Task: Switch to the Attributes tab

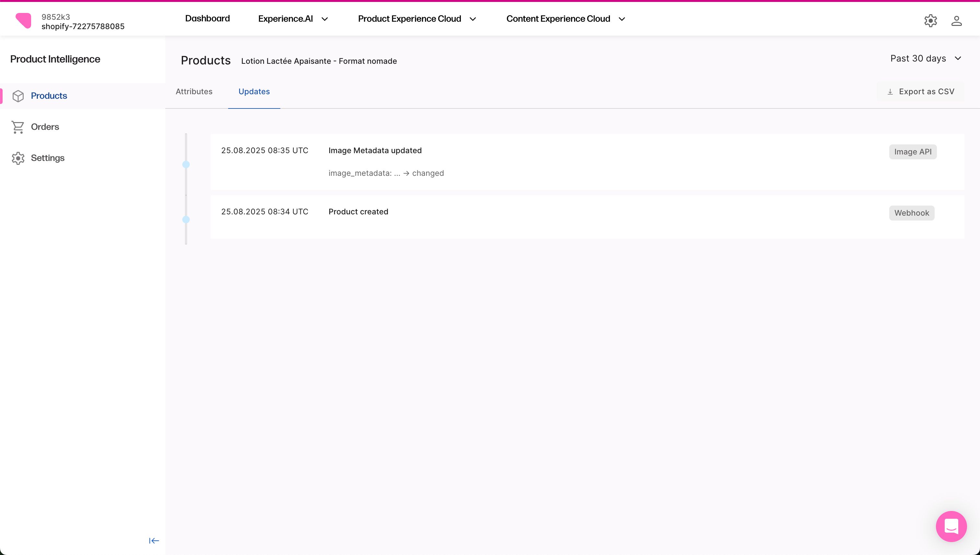Action: coord(194,92)
